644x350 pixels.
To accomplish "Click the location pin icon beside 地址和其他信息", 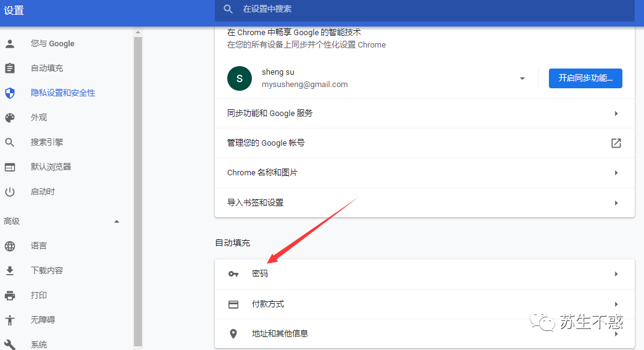I will click(x=233, y=334).
